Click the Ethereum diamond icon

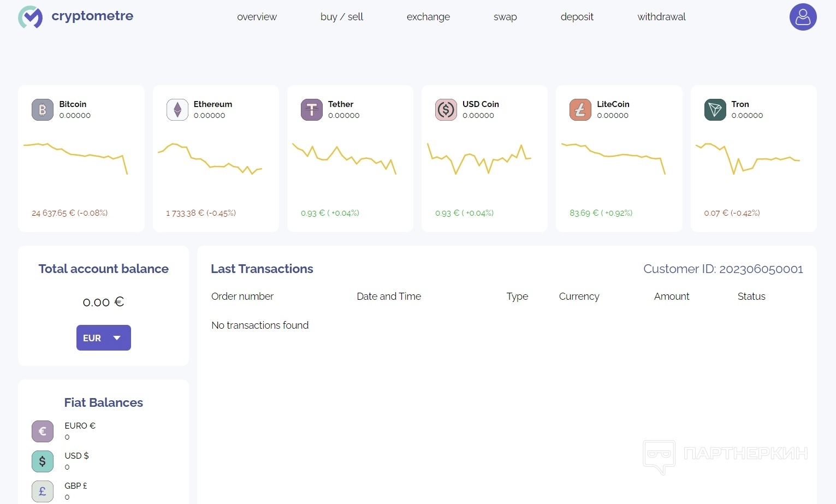coord(177,110)
